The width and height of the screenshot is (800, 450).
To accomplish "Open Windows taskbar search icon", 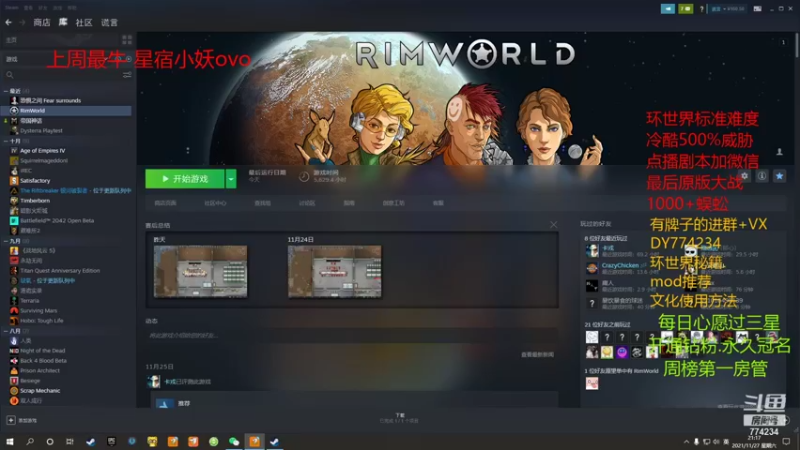I will pos(30,441).
